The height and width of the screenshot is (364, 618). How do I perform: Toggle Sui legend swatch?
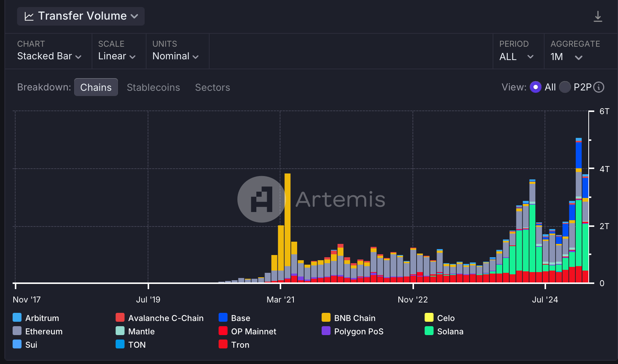pos(17,344)
